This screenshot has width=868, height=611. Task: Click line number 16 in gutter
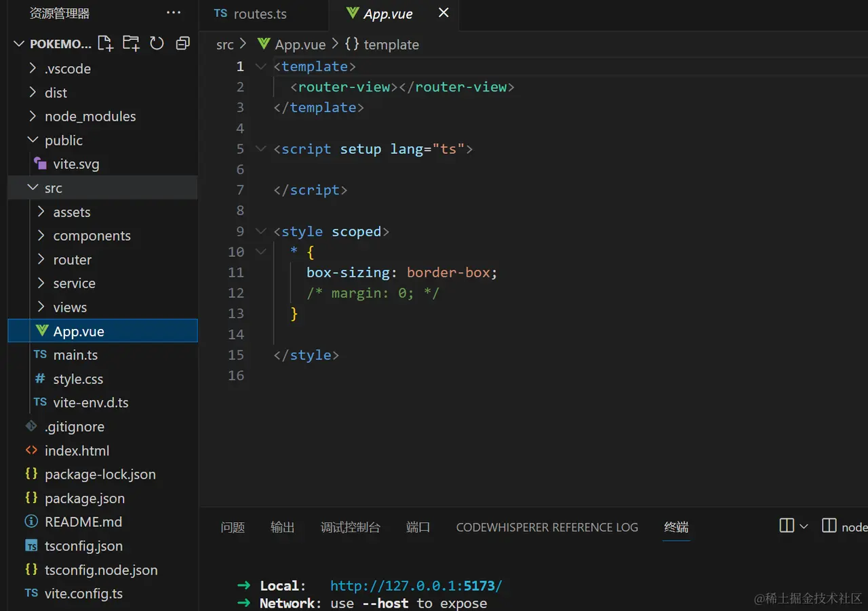tap(236, 375)
